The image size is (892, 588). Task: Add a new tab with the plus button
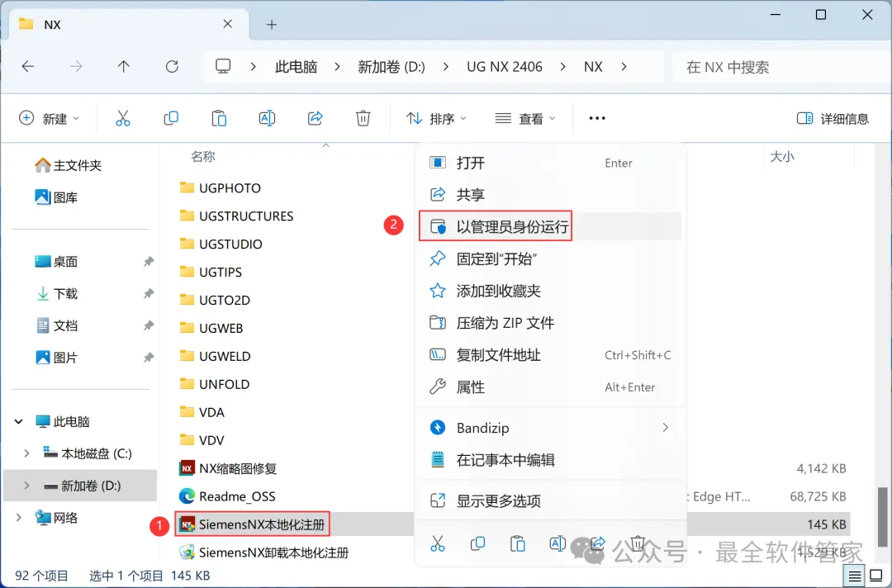[x=272, y=25]
